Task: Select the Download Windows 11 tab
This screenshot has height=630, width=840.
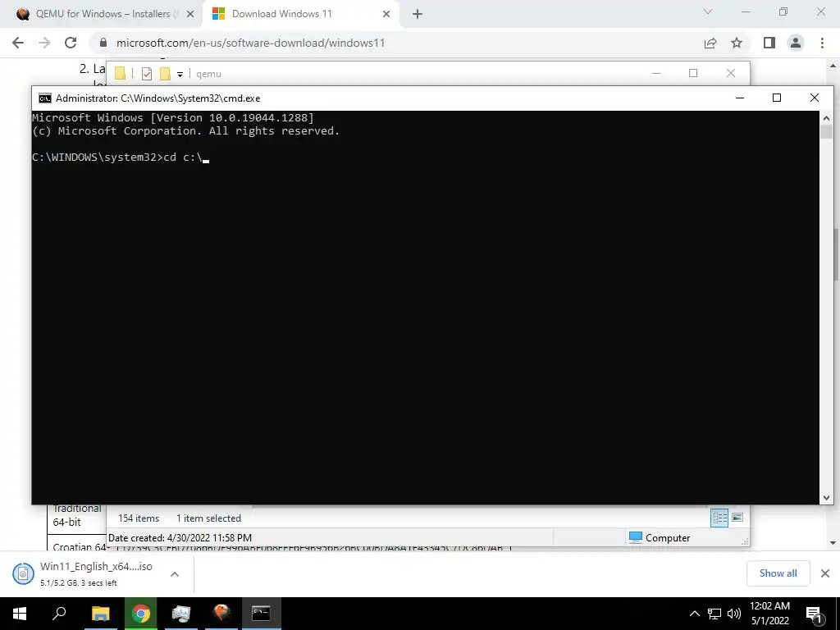Action: [300, 14]
